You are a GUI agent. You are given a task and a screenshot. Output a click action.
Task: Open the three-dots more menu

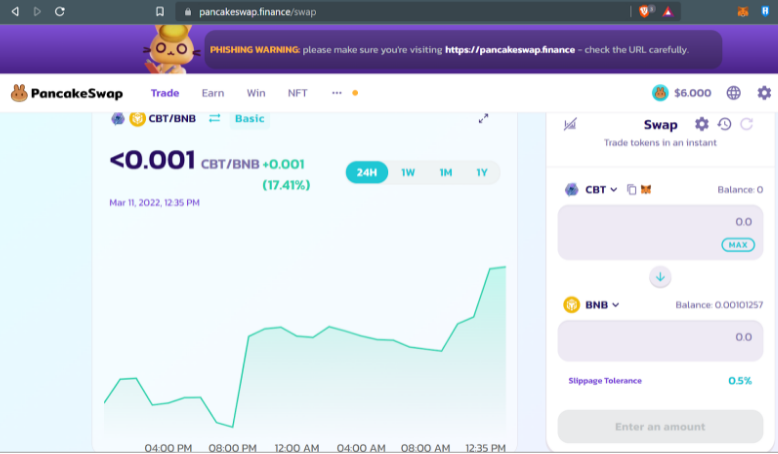pos(336,93)
